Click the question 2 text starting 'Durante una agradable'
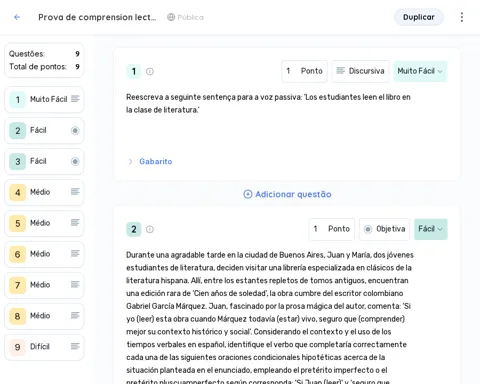Image resolution: width=480 pixels, height=384 pixels. [270, 317]
